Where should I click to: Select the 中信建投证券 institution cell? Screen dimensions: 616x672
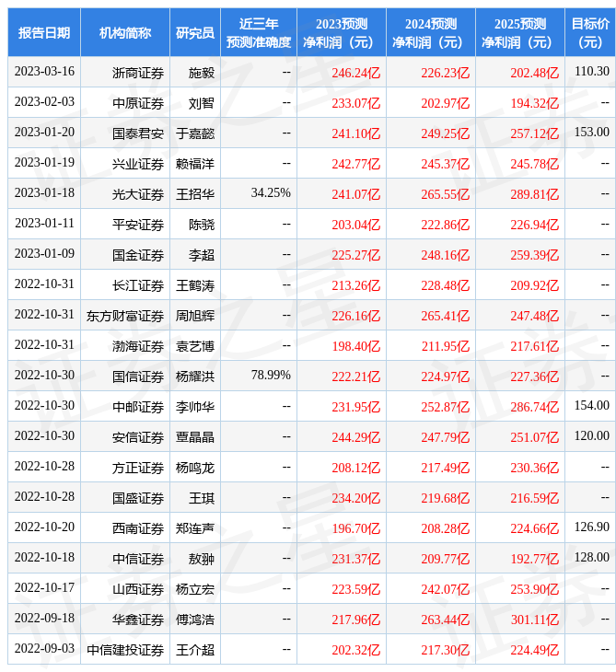[x=125, y=651]
